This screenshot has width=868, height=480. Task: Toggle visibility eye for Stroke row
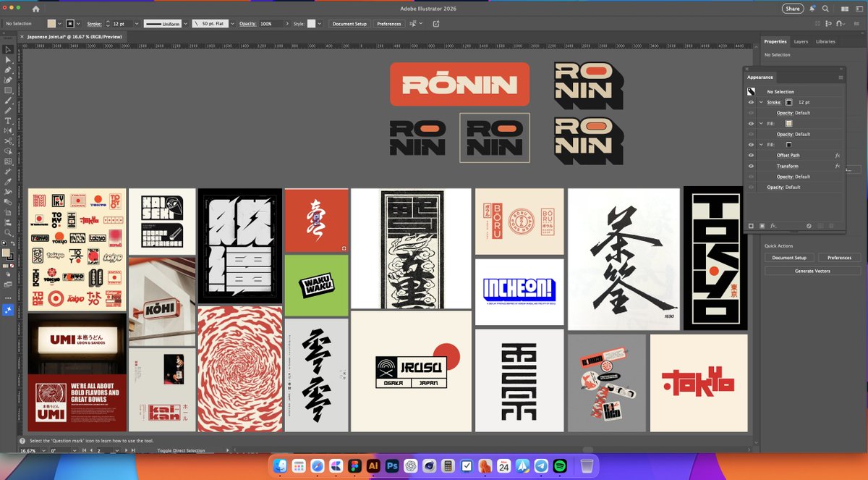(752, 102)
